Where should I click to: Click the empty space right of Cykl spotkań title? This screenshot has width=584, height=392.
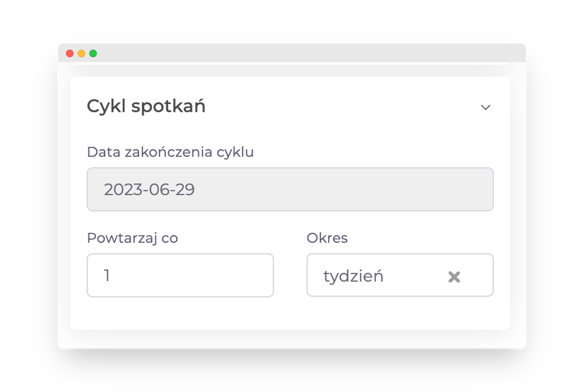tap(343, 107)
